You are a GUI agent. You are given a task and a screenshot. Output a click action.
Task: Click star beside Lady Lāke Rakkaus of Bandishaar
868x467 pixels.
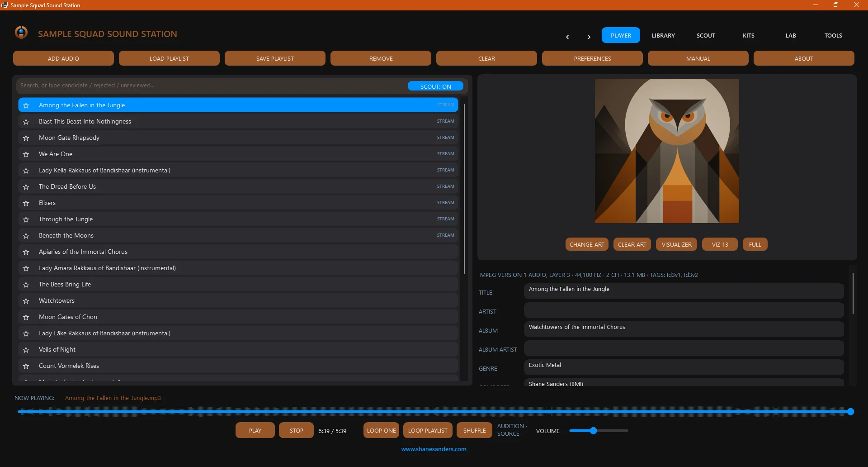26,334
